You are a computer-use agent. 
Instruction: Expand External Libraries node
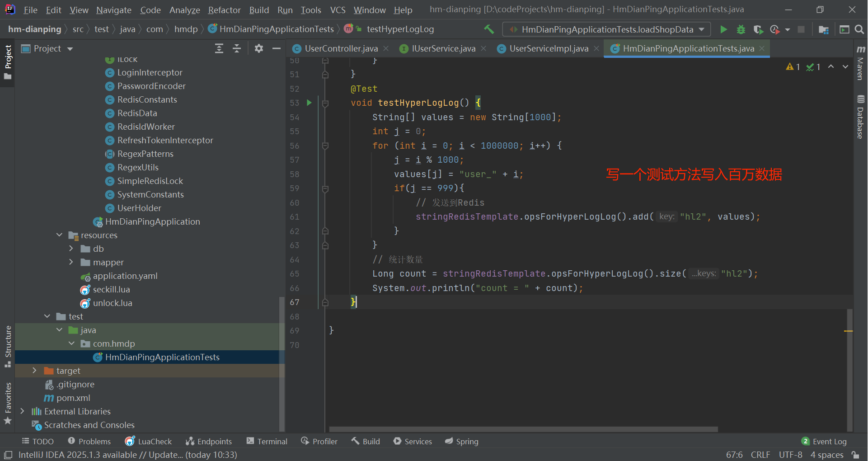pyautogui.click(x=22, y=411)
